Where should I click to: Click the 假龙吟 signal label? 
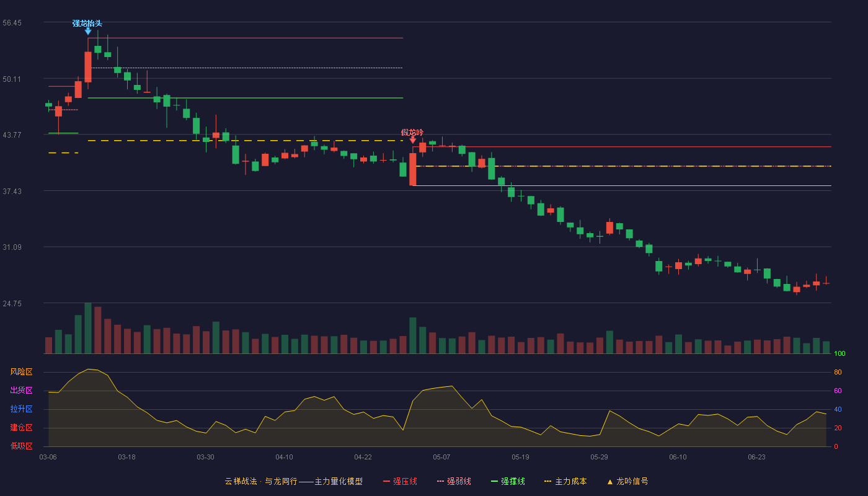pos(412,133)
